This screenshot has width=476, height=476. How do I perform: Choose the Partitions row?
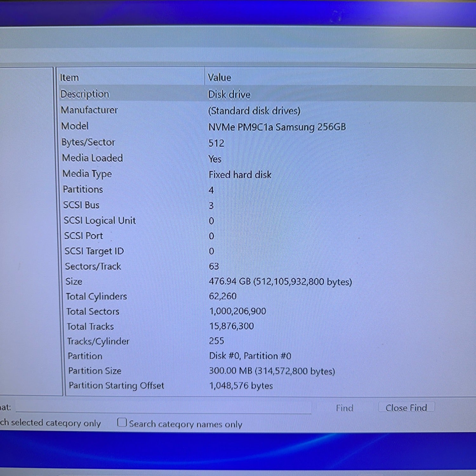coord(83,189)
